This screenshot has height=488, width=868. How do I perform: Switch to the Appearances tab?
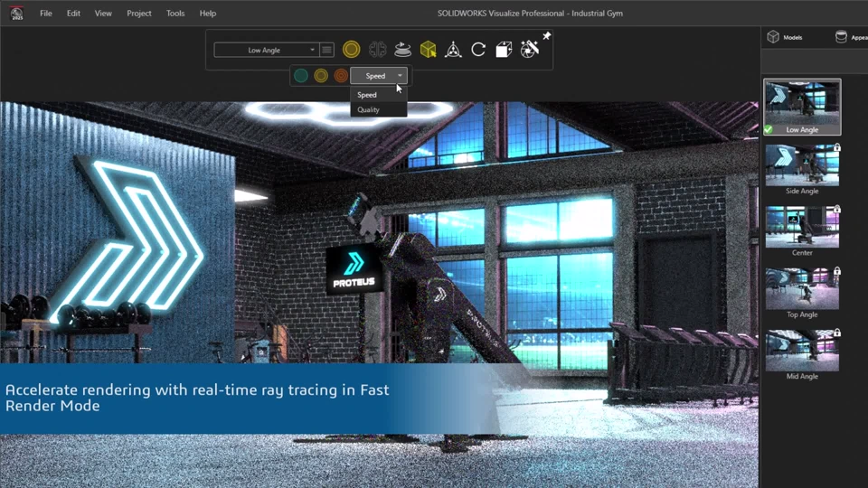pyautogui.click(x=852, y=37)
